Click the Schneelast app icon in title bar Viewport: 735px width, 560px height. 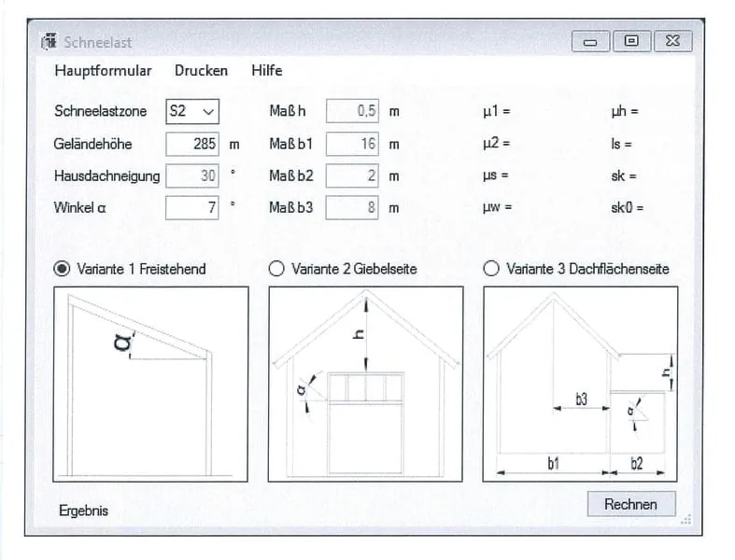click(x=49, y=41)
